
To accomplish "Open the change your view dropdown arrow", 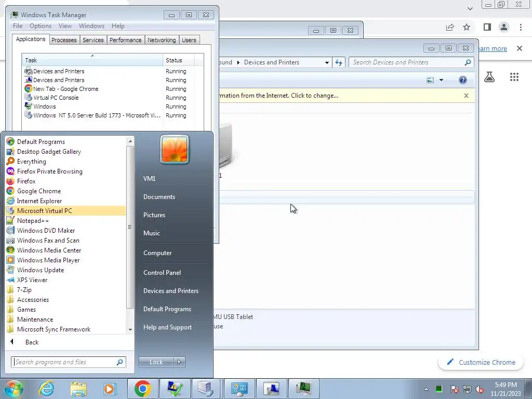I will point(442,80).
